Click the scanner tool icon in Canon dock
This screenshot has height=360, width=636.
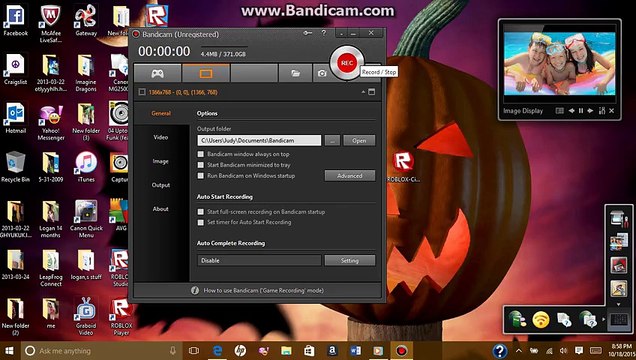click(618, 220)
